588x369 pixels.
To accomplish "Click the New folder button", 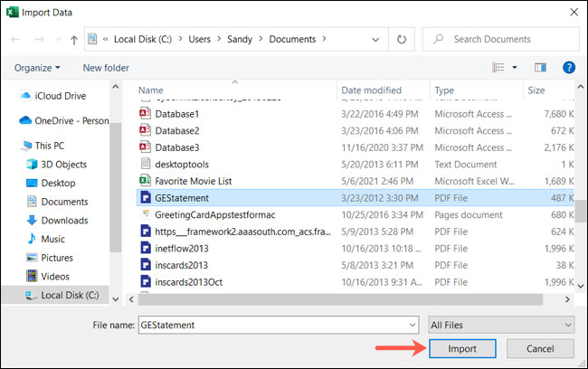I will 105,68.
